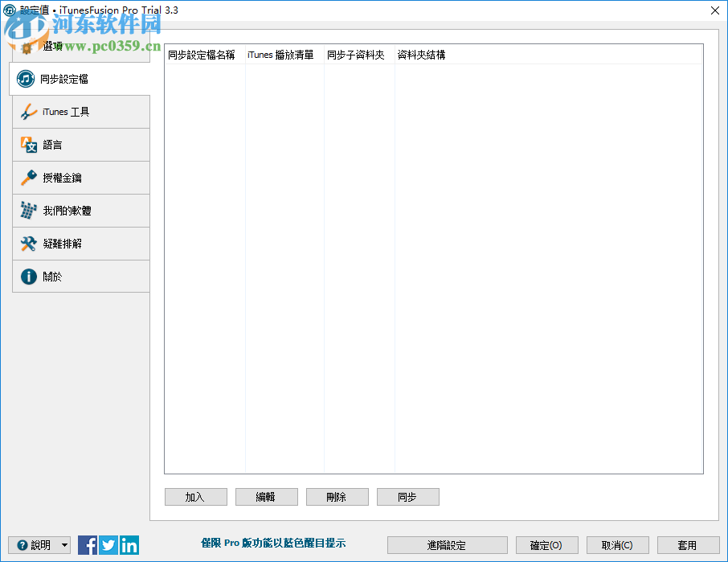
Task: Select the 我們的軟體 icon in sidebar
Action: [28, 211]
